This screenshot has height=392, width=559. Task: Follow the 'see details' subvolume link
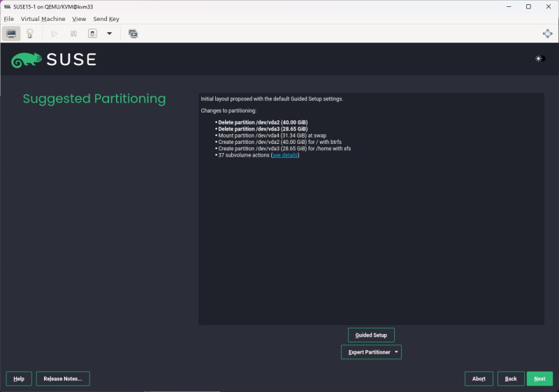(x=285, y=155)
